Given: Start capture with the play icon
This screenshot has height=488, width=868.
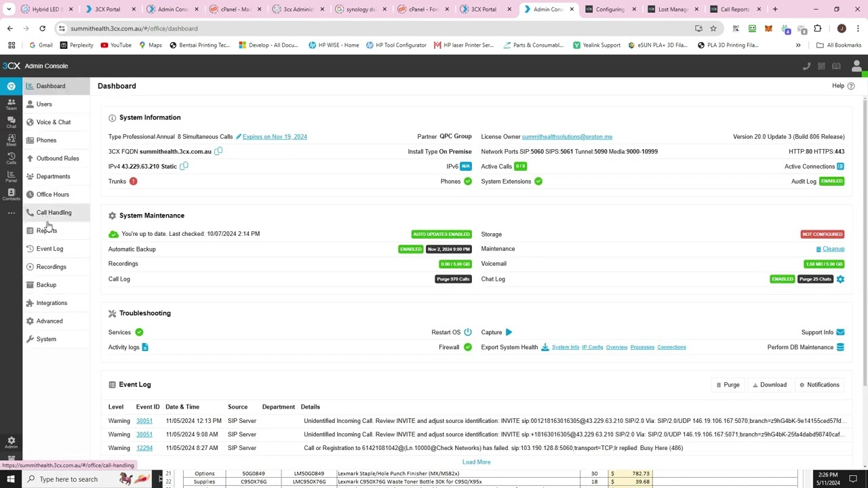Looking at the screenshot, I should [x=509, y=332].
